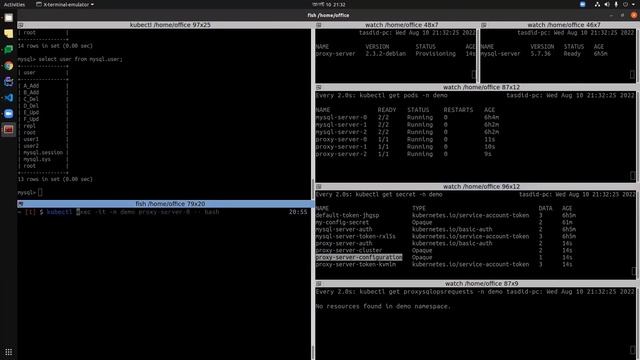Click the mysql.sys row
640x360 pixels.
pos(37,159)
